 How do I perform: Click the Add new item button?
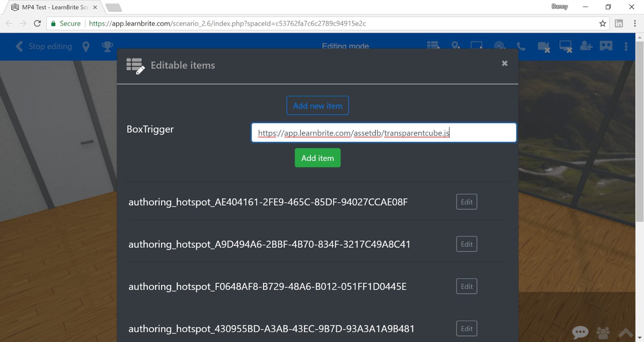pyautogui.click(x=317, y=106)
